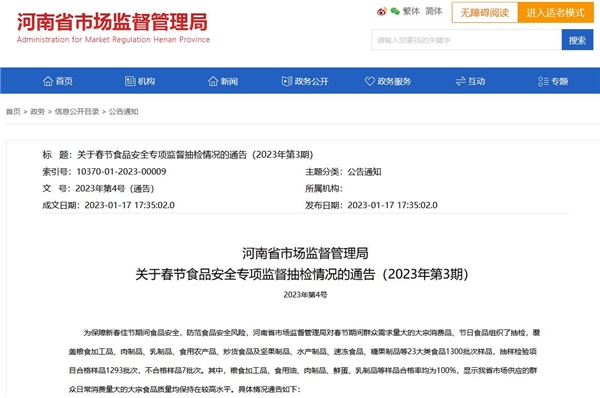
Task: Click the home icon beside 首页
Action: (48, 81)
